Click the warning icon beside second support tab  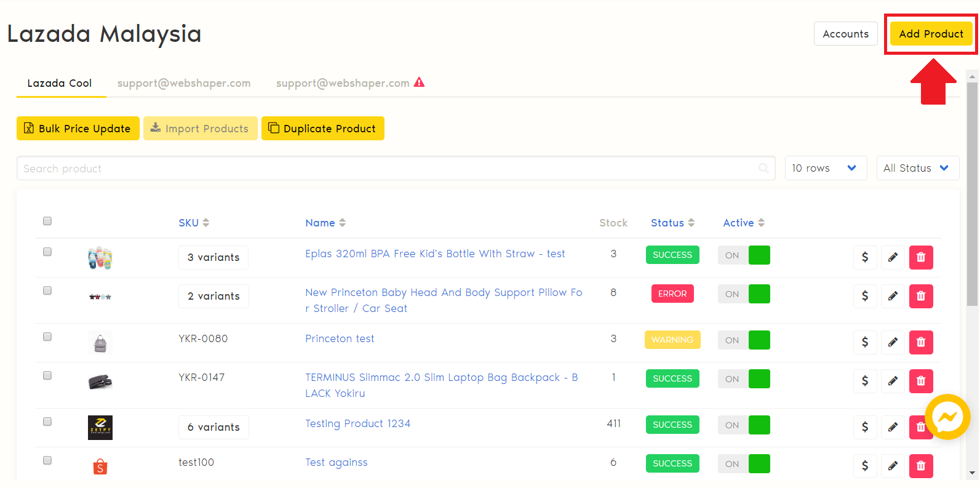tap(420, 82)
